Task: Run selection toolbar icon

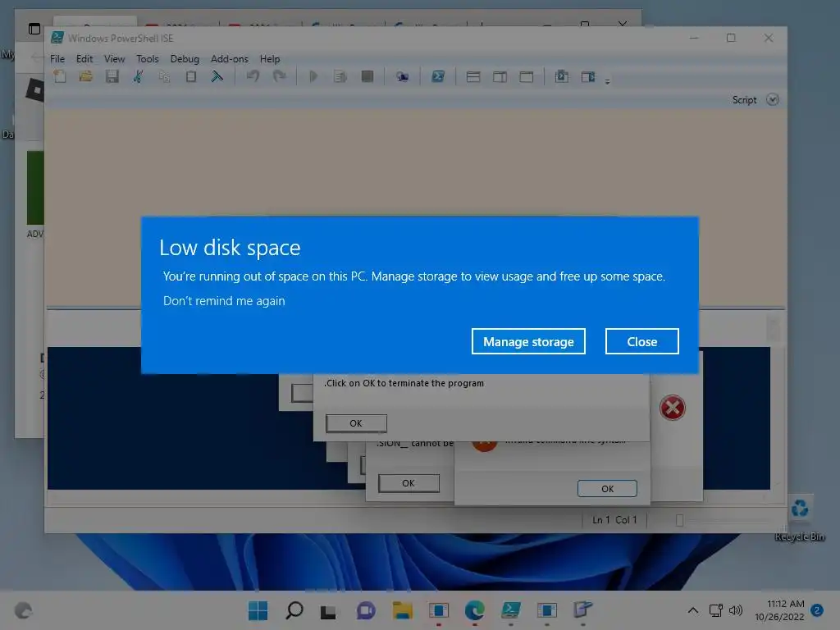Action: click(340, 76)
